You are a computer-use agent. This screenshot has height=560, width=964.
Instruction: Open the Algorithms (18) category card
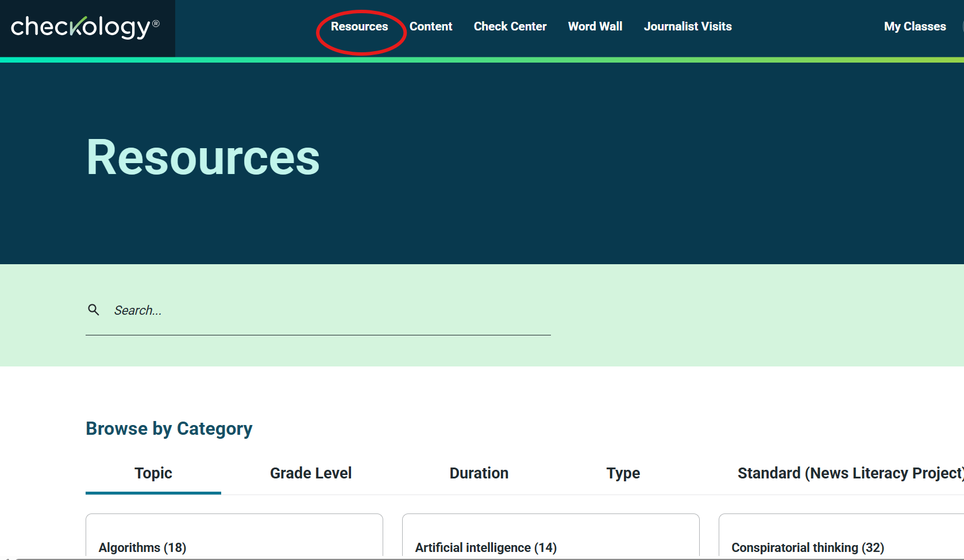click(234, 536)
